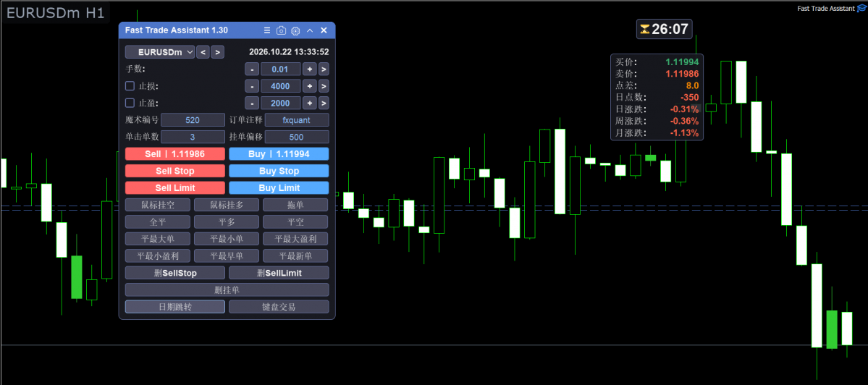Click the 平最大单 button
The width and height of the screenshot is (868, 385).
tap(158, 239)
